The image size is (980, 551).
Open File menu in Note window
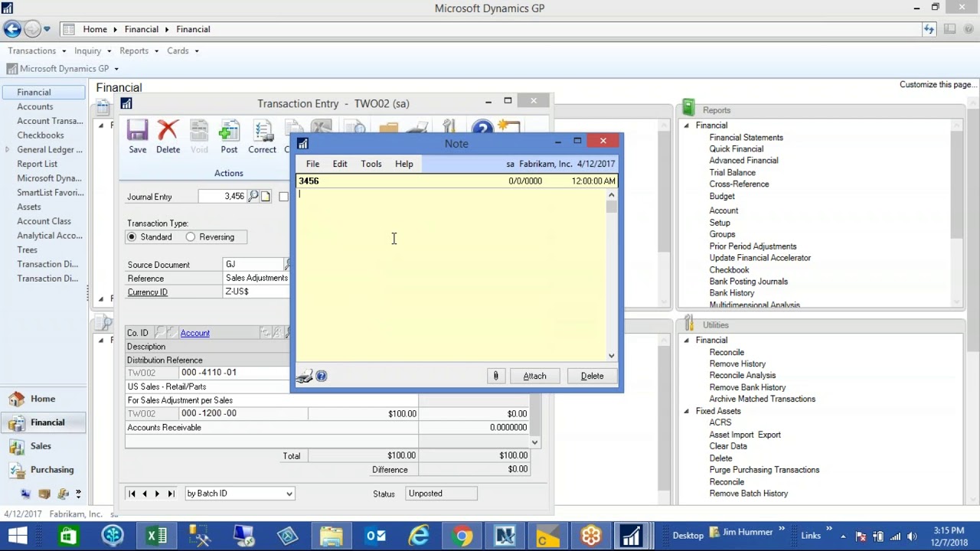tap(312, 164)
